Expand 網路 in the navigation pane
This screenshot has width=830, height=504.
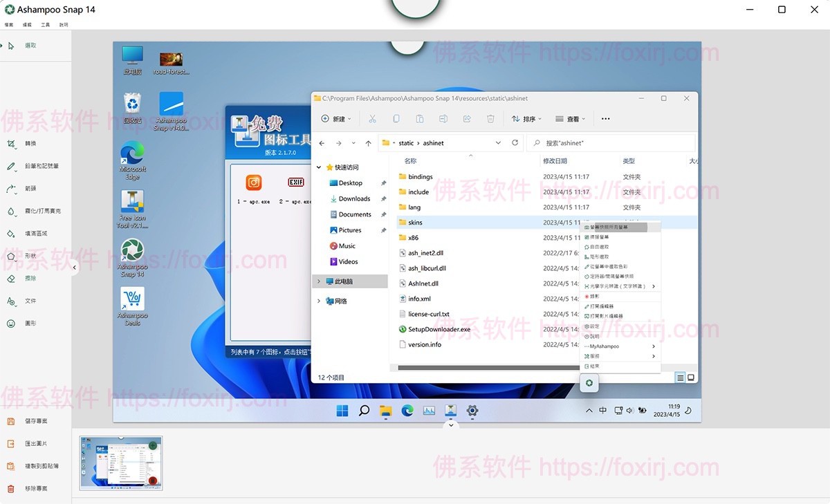coord(318,301)
